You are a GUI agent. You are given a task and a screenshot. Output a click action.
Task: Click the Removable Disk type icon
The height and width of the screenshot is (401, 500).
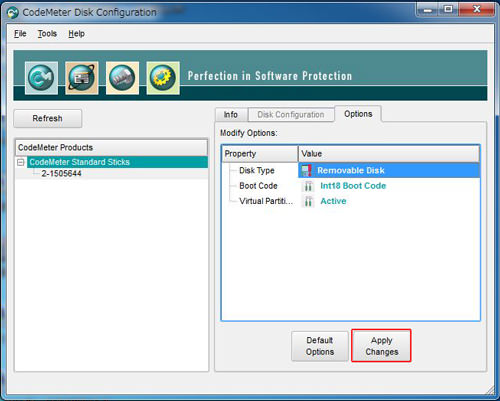click(x=306, y=171)
